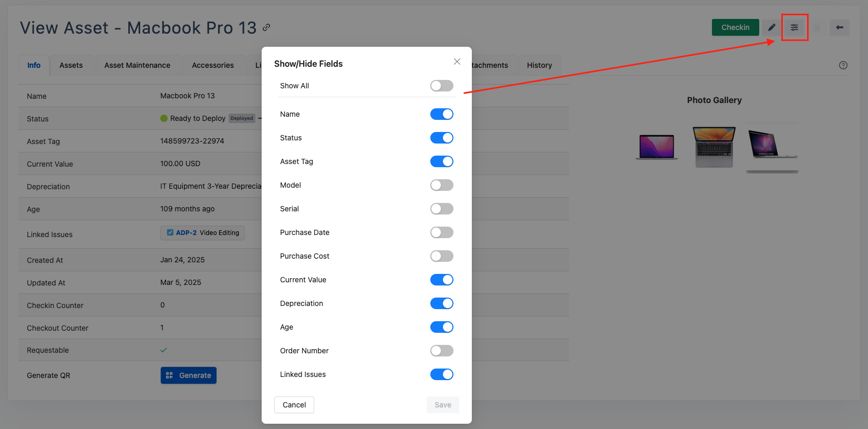
Task: Click the green Requestable checkmark
Action: click(x=163, y=350)
